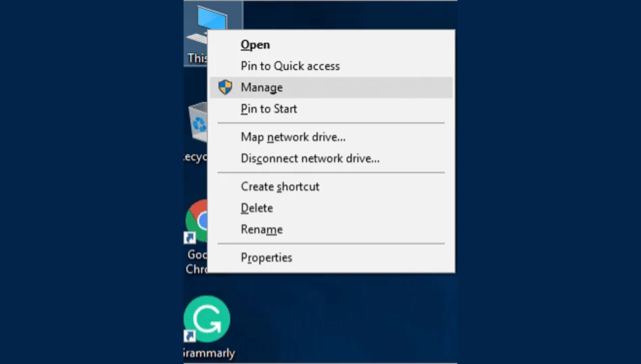The height and width of the screenshot is (364, 641).
Task: Select Map network drive... entry
Action: (331, 137)
